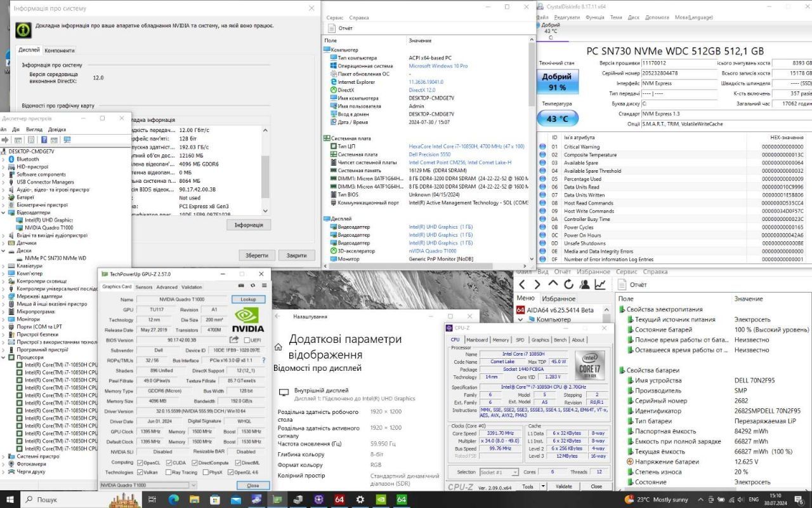Click 43 °C temperature button in CrystalDiskInfo

click(557, 118)
